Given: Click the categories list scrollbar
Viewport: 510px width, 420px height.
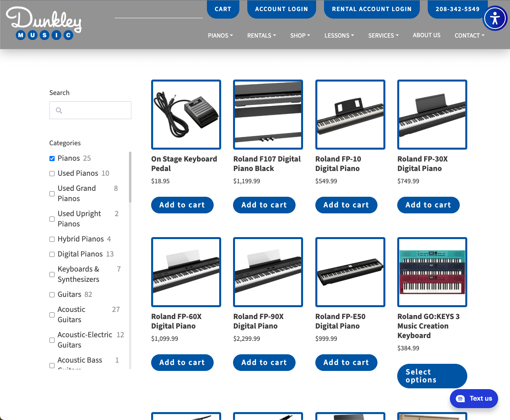Looking at the screenshot, I should (130, 178).
